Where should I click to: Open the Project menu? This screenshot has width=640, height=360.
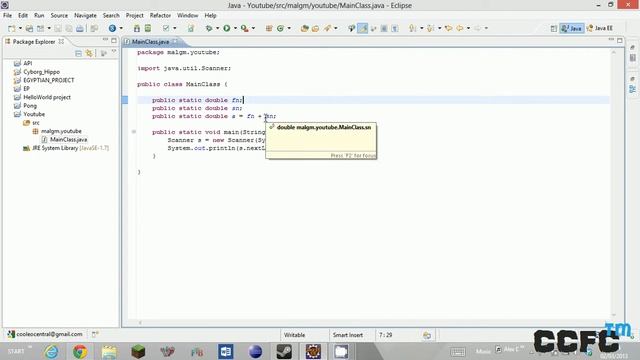coord(134,16)
